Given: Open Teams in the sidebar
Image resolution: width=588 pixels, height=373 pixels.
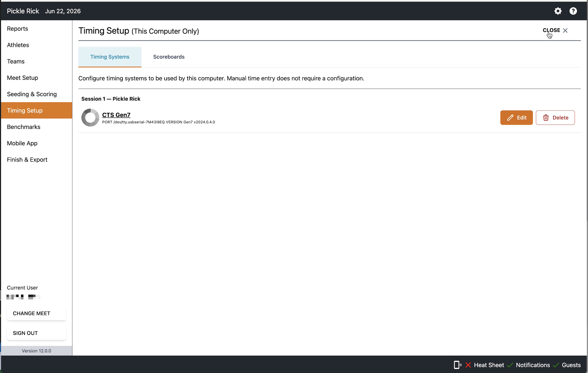Looking at the screenshot, I should point(37,61).
